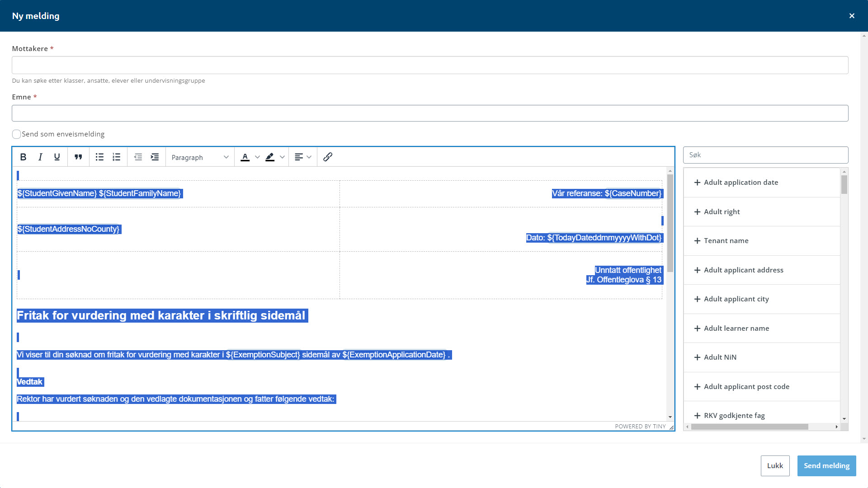Click the Send melding button

coord(826,466)
